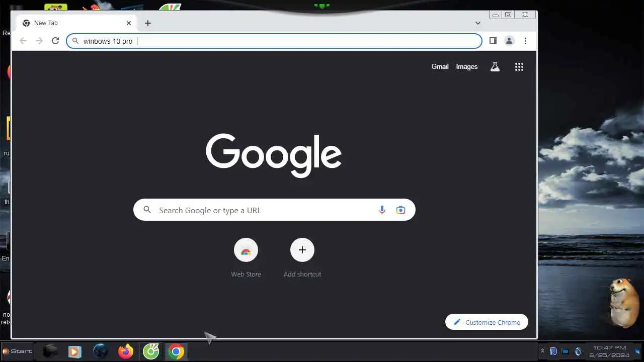Click the Customize Chrome button
This screenshot has width=644, height=362.
click(487, 322)
